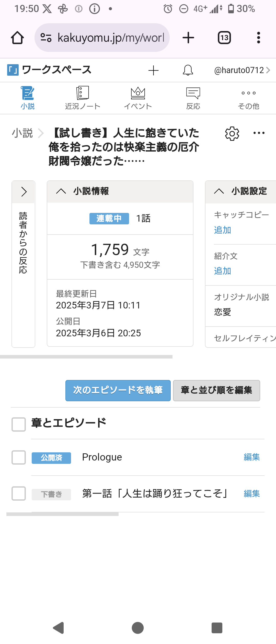Collapse the 小説情報 panel
The width and height of the screenshot is (276, 644).
point(61,191)
